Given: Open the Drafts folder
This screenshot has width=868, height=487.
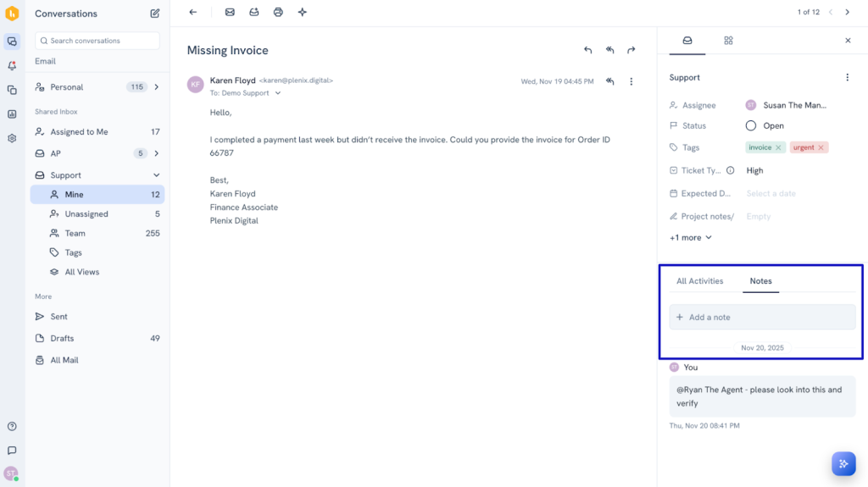Looking at the screenshot, I should (x=97, y=338).
